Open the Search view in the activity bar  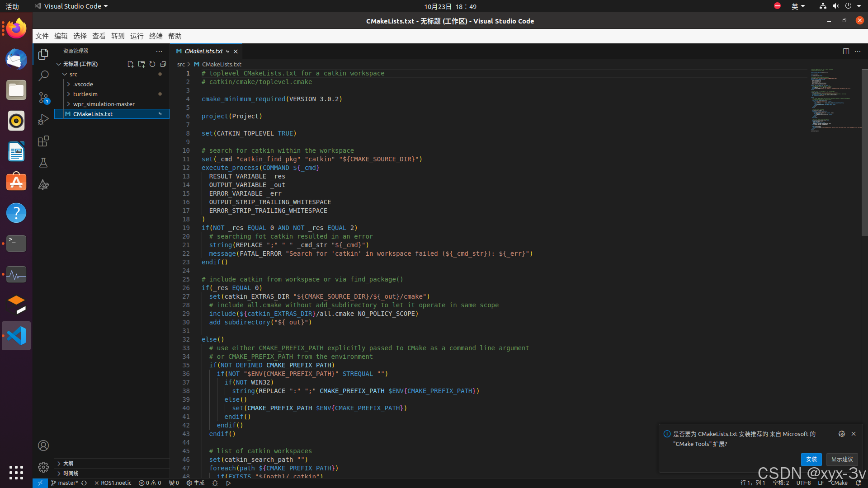pyautogui.click(x=43, y=76)
